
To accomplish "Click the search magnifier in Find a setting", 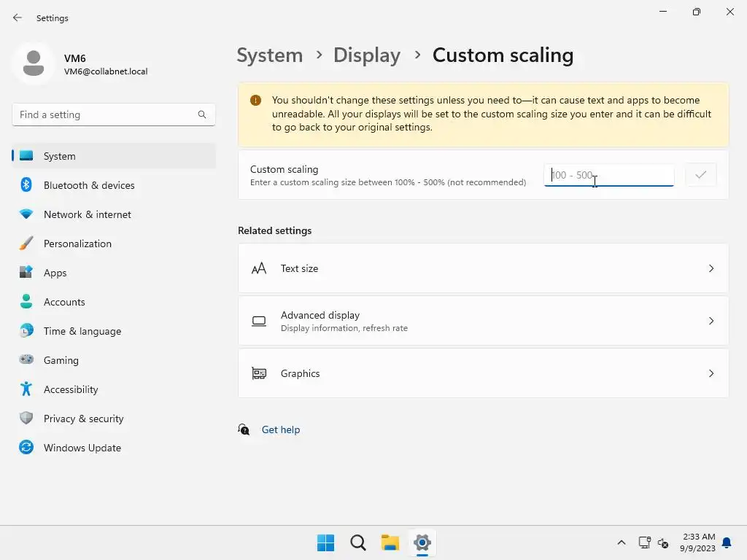I will click(202, 114).
